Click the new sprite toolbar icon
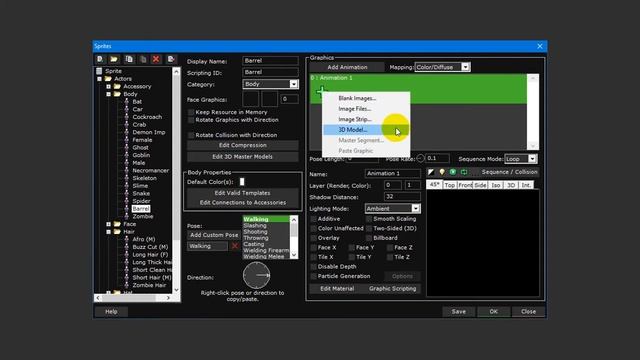The height and width of the screenshot is (360, 640). pos(100,59)
